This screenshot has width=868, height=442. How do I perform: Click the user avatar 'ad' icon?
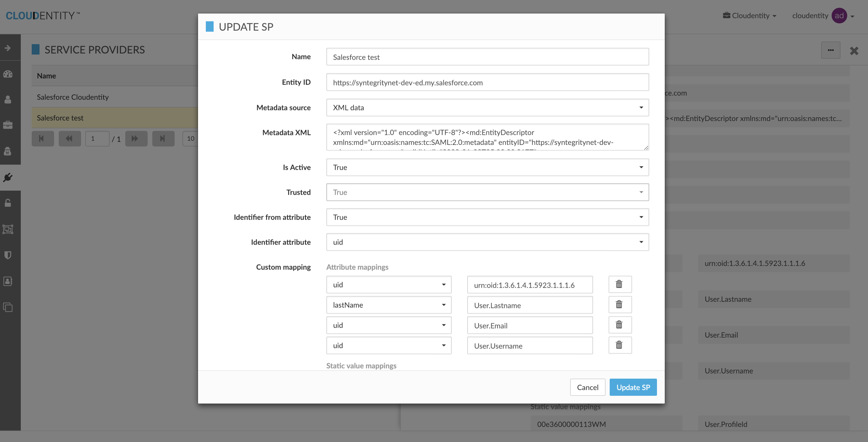[x=839, y=16]
